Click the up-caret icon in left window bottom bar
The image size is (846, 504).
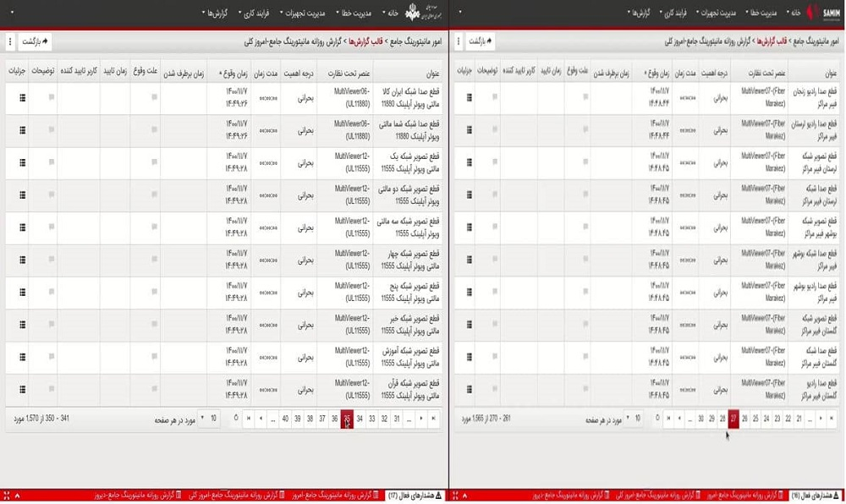(x=17, y=496)
